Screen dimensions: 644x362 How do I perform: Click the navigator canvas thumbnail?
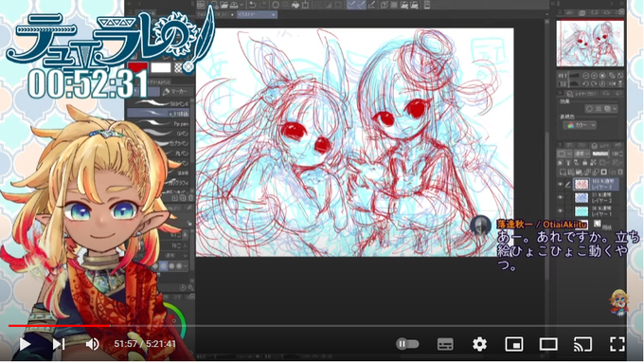590,43
